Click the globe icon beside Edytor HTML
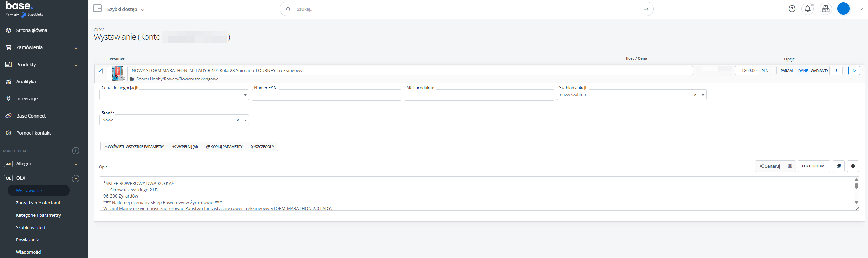The height and width of the screenshot is (258, 868). click(853, 166)
